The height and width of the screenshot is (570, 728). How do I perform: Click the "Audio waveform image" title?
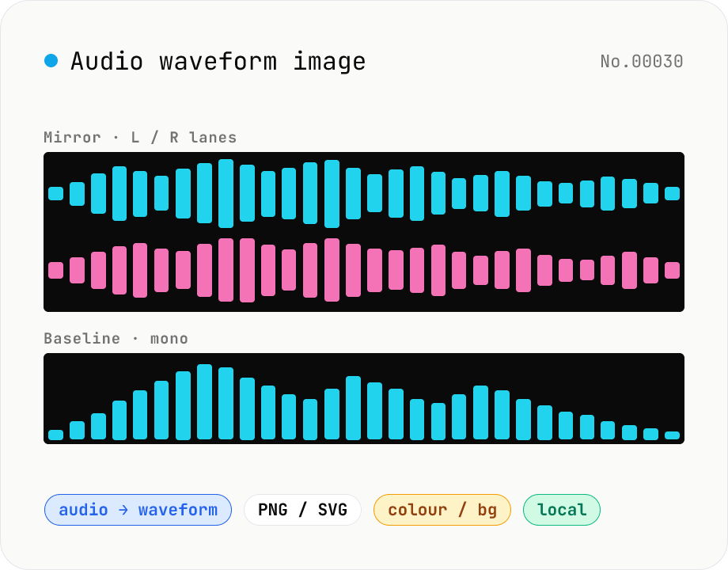[218, 61]
